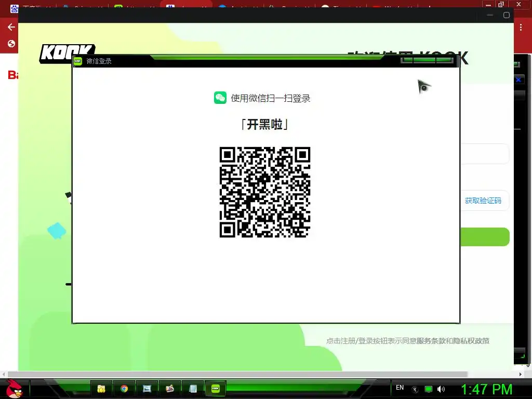The image size is (532, 399).
Task: Open the volume speaker tray icon
Action: (441, 389)
